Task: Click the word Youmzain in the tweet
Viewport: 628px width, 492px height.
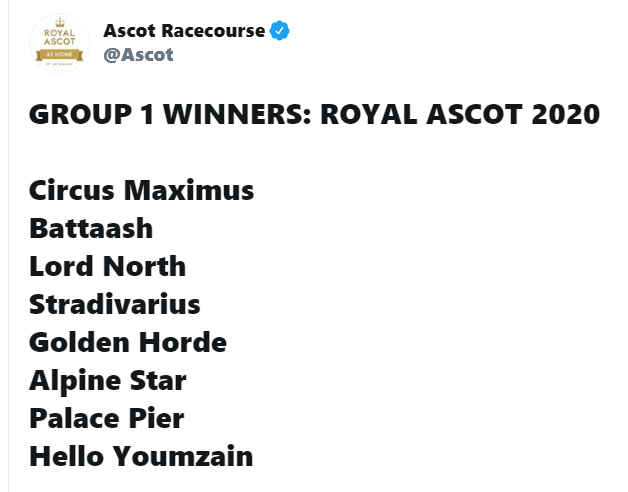Action: [182, 456]
